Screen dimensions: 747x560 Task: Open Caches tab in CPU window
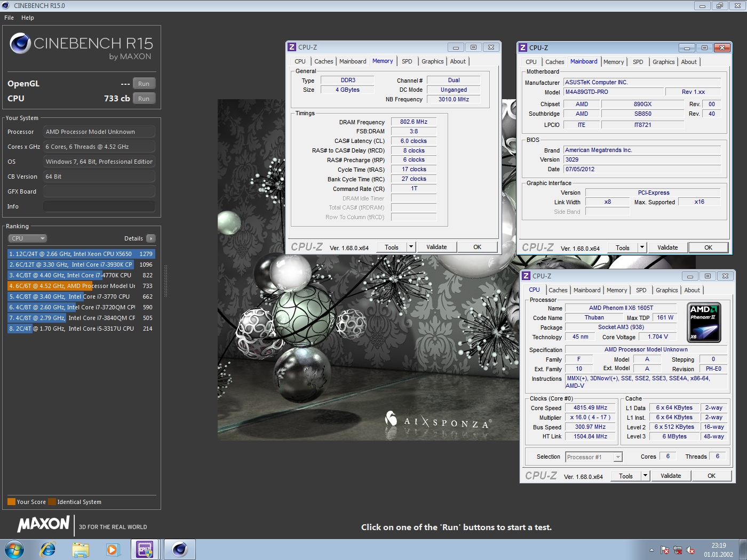click(x=558, y=290)
